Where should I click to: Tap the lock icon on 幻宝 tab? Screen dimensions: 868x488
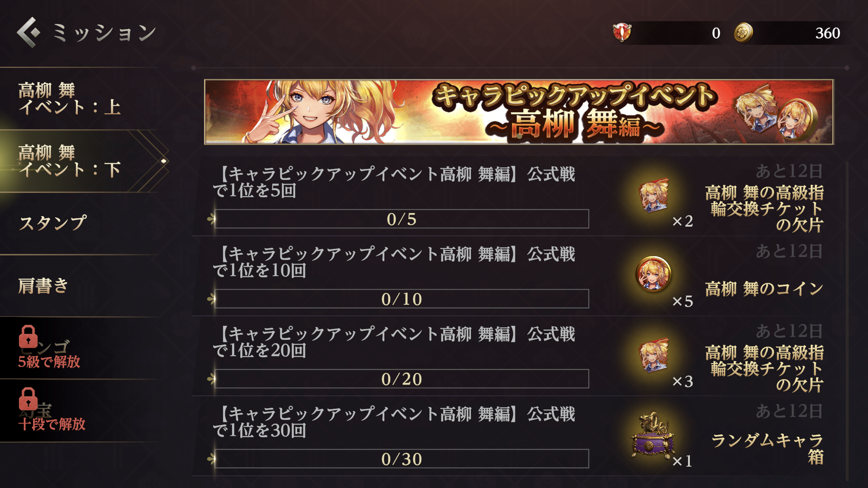pos(28,399)
